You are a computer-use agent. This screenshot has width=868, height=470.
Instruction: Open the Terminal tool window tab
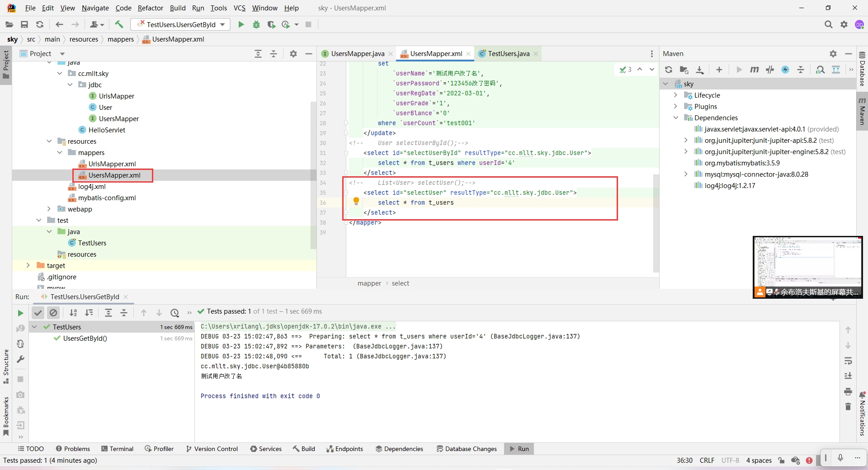coord(118,449)
